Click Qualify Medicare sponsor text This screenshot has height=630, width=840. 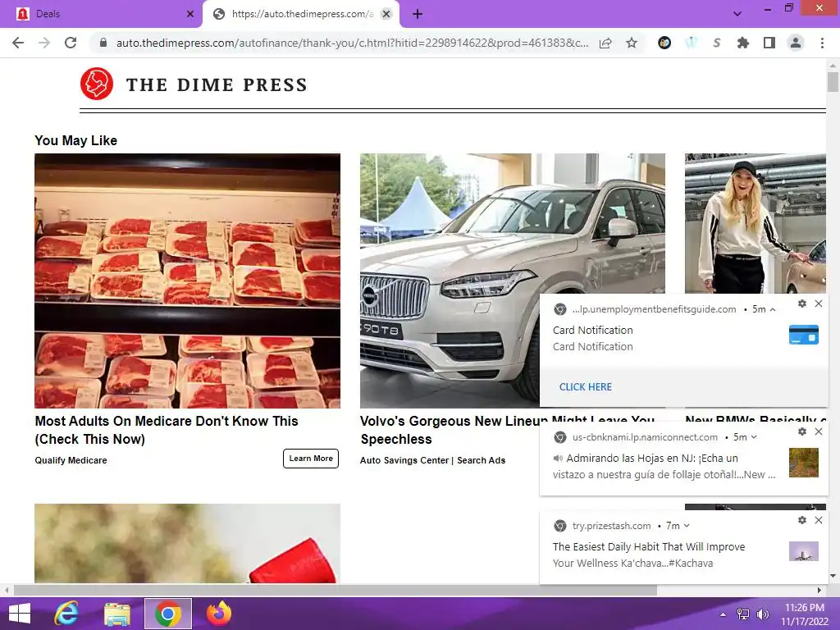tap(71, 460)
